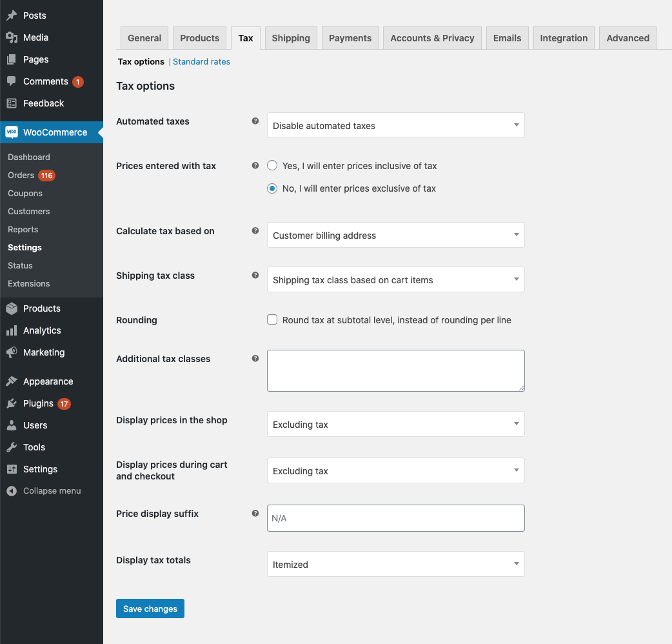This screenshot has height=644, width=672.
Task: Open the Calculate tax based on dropdown
Action: (395, 235)
